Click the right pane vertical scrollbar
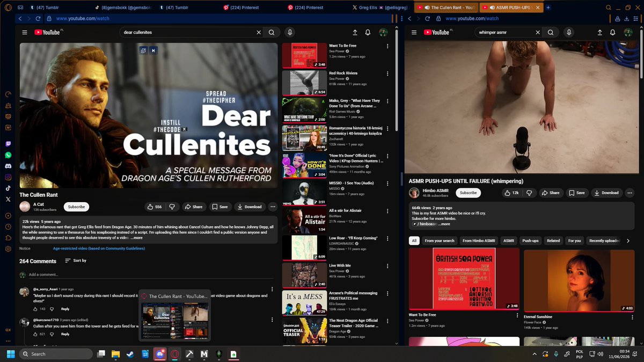644x362 pixels. (x=642, y=54)
